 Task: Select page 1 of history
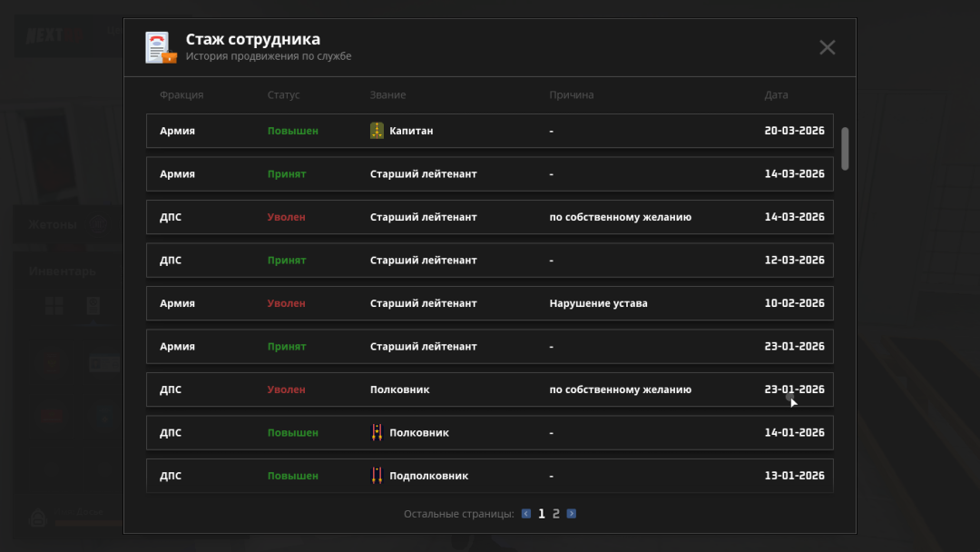(541, 514)
